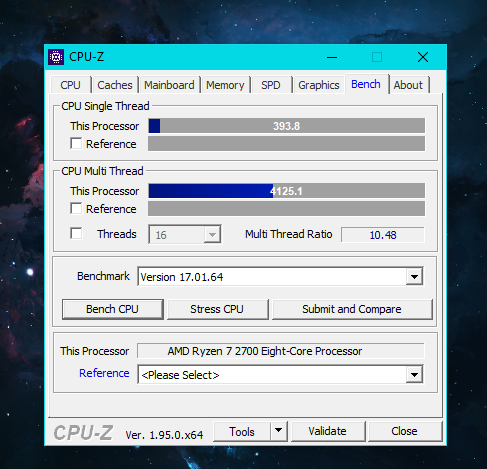This screenshot has width=487, height=469.
Task: Open the Tools dropdown arrow
Action: [278, 431]
